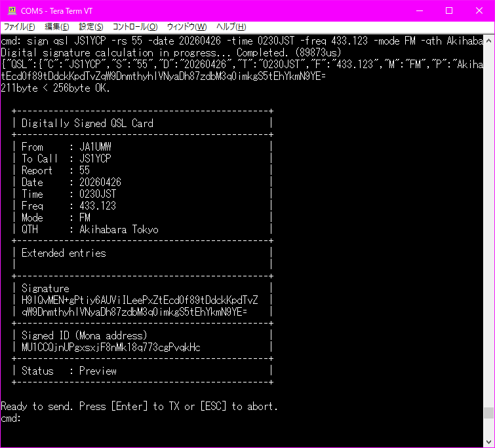Screen dimensions: 495x448
Task: Click the From callsign JA1UMW
Action: point(95,147)
